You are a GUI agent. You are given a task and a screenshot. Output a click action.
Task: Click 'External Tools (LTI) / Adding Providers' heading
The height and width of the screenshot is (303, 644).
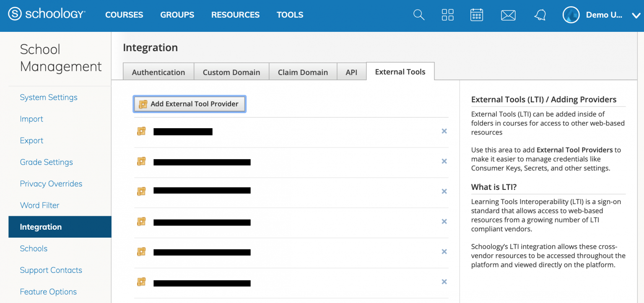pyautogui.click(x=544, y=99)
